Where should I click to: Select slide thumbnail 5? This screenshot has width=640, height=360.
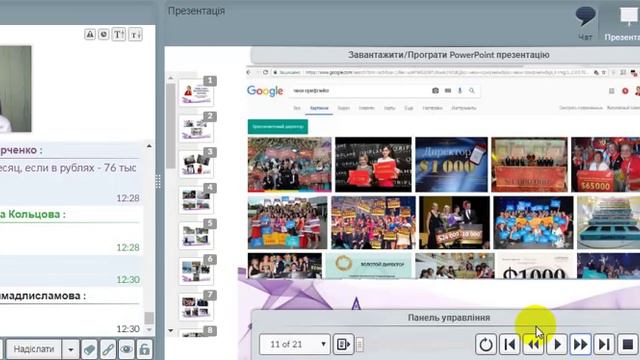(x=196, y=236)
